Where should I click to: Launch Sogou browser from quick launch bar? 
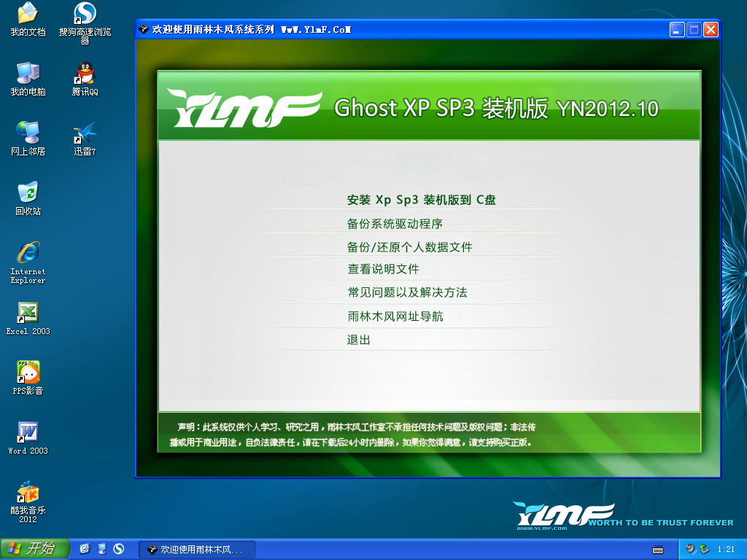[x=119, y=549]
